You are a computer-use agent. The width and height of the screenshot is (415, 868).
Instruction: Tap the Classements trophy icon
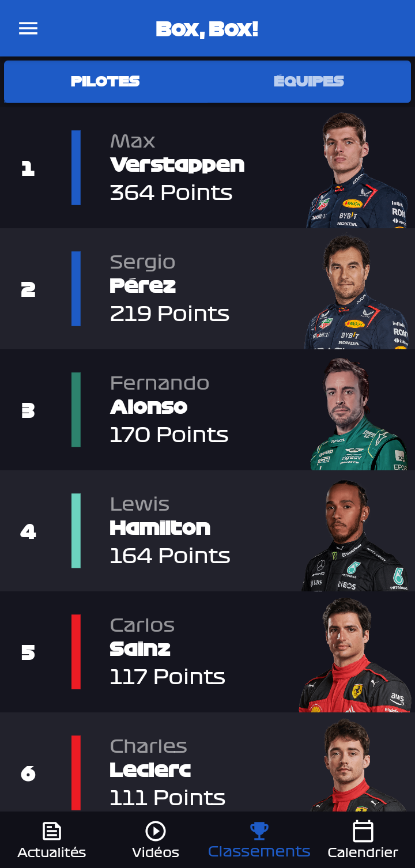259,831
